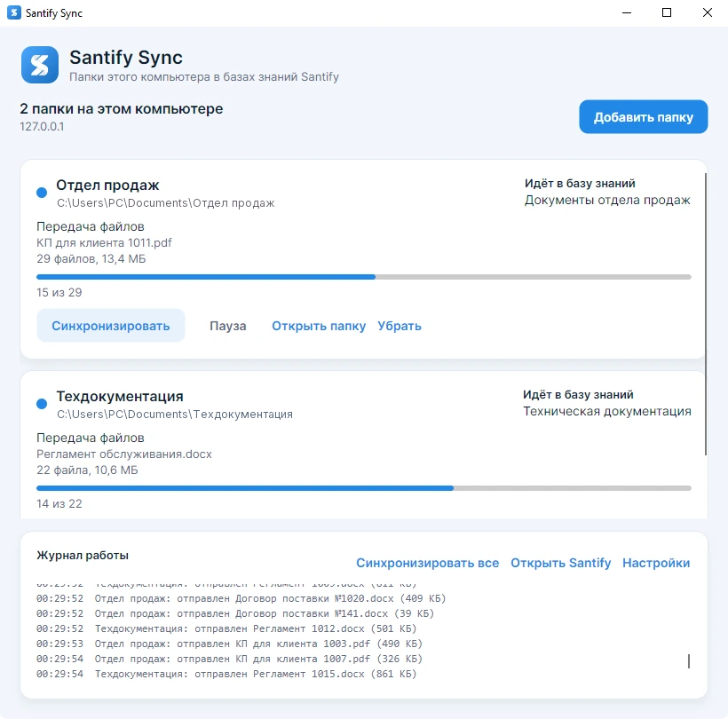Screen dimensions: 728x719
Task: Open Santify via Открыть Santify link
Action: point(561,563)
